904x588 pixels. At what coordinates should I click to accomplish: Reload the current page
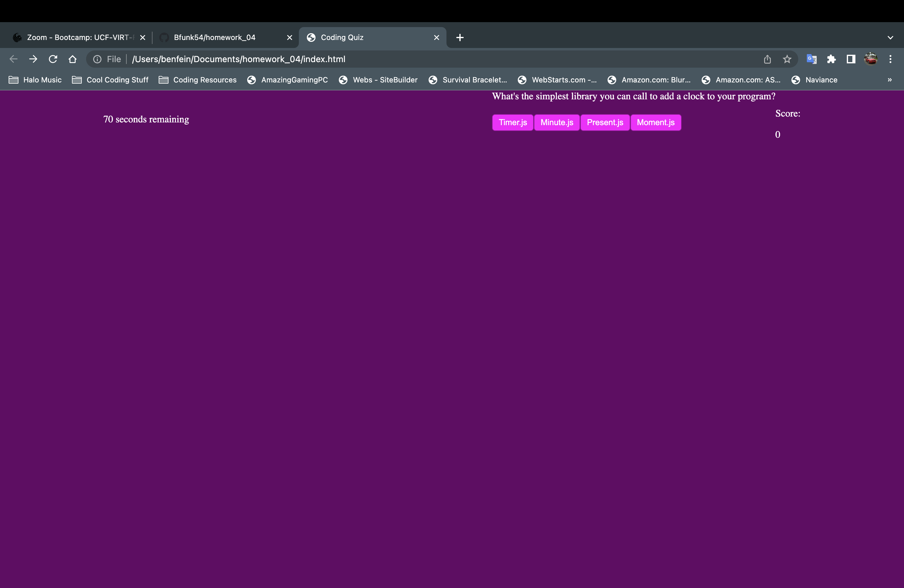53,59
